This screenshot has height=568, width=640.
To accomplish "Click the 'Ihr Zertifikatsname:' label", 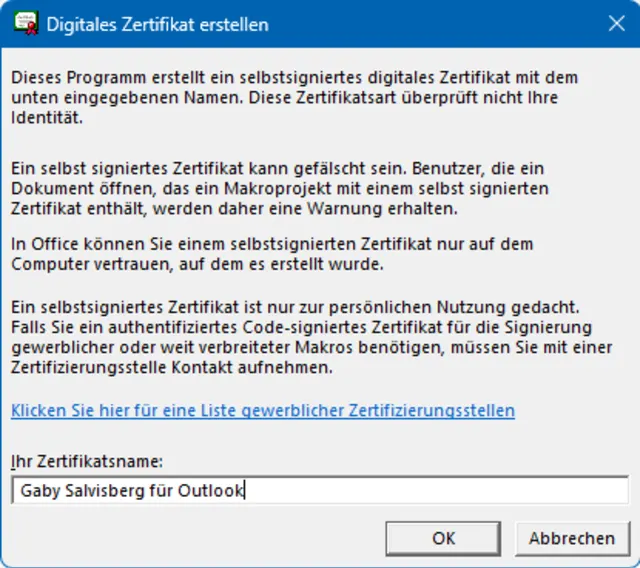I will point(87,460).
